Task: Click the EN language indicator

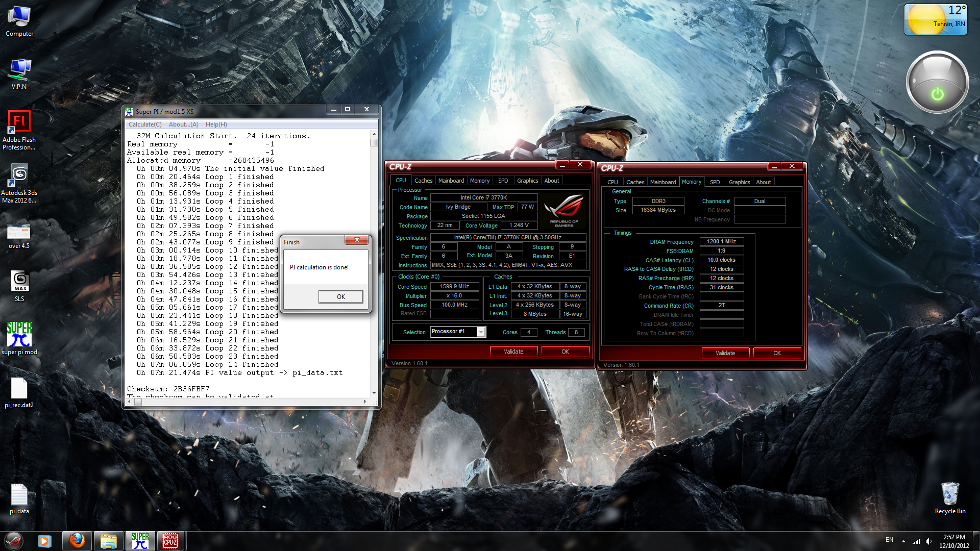Action: coord(889,540)
